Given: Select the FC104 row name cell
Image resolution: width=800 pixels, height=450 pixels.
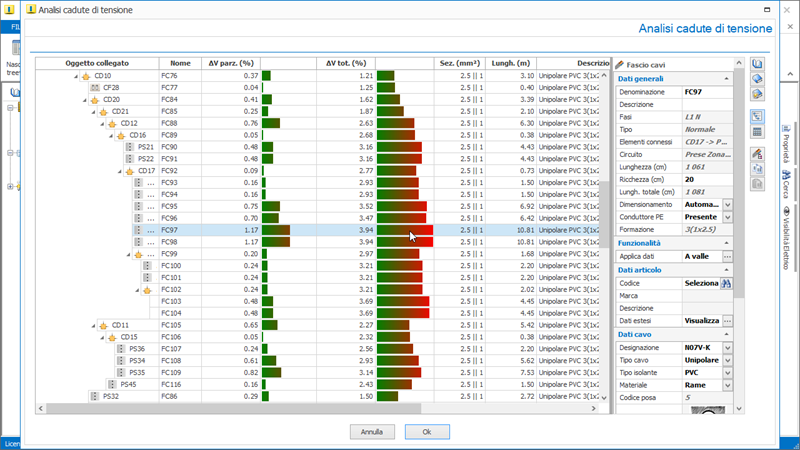Looking at the screenshot, I should (180, 313).
